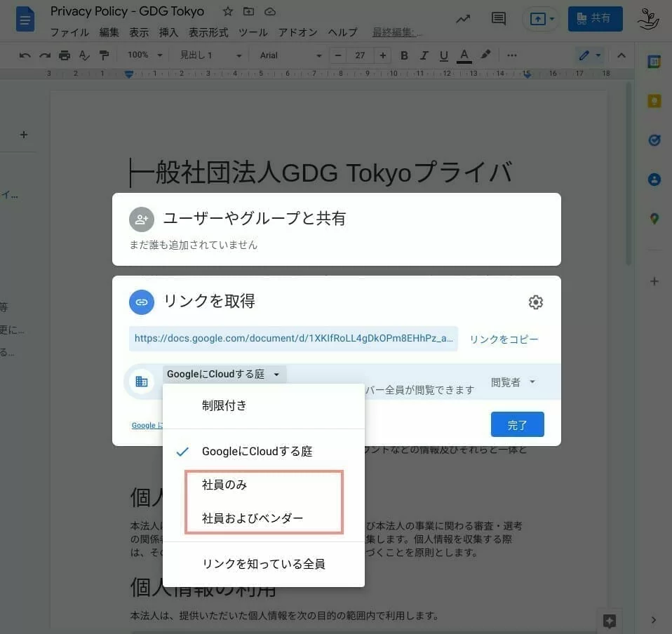Choose 社員およびベンダー option

point(264,518)
